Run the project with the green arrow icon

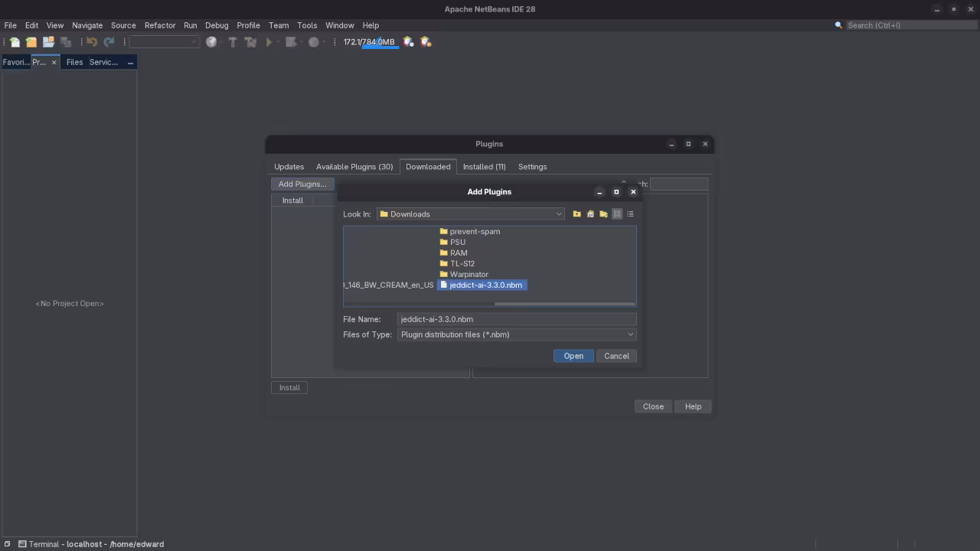[x=269, y=41]
